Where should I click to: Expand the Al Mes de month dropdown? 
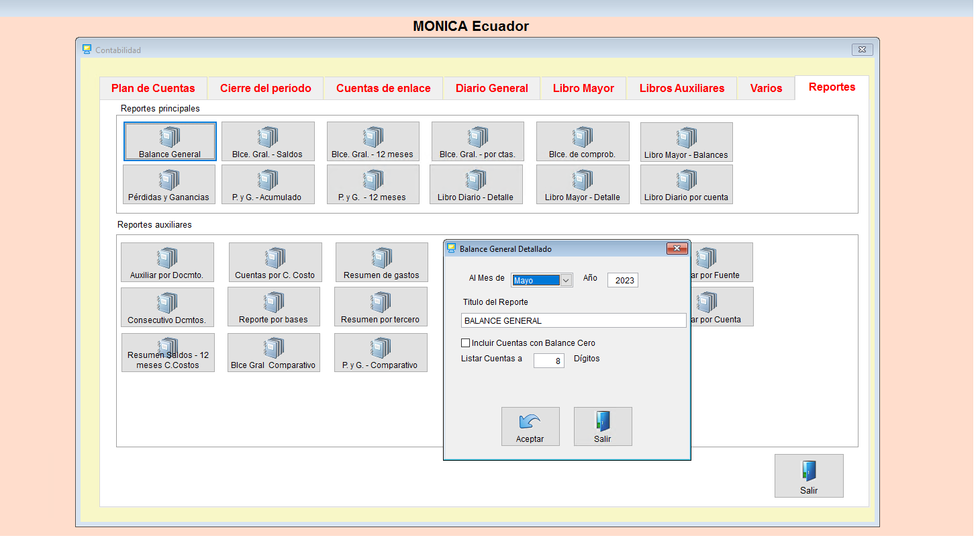pyautogui.click(x=567, y=280)
